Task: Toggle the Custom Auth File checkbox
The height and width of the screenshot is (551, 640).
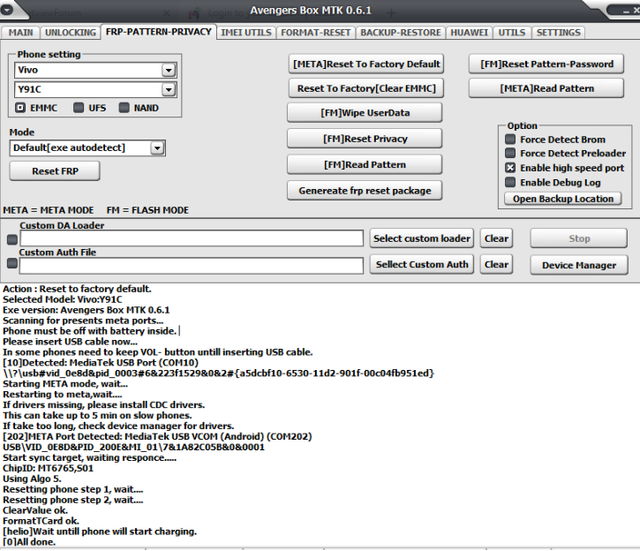Action: [x=12, y=264]
